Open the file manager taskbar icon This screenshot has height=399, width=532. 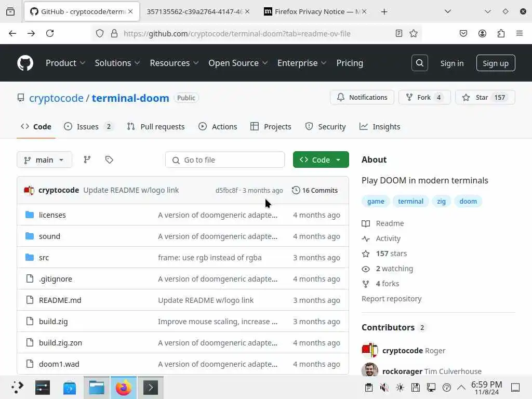(96, 388)
